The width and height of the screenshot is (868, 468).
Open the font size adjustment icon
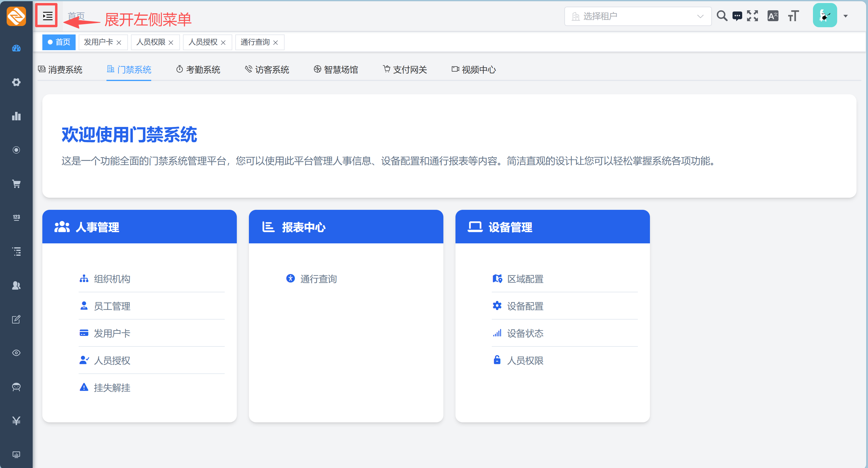(x=793, y=16)
